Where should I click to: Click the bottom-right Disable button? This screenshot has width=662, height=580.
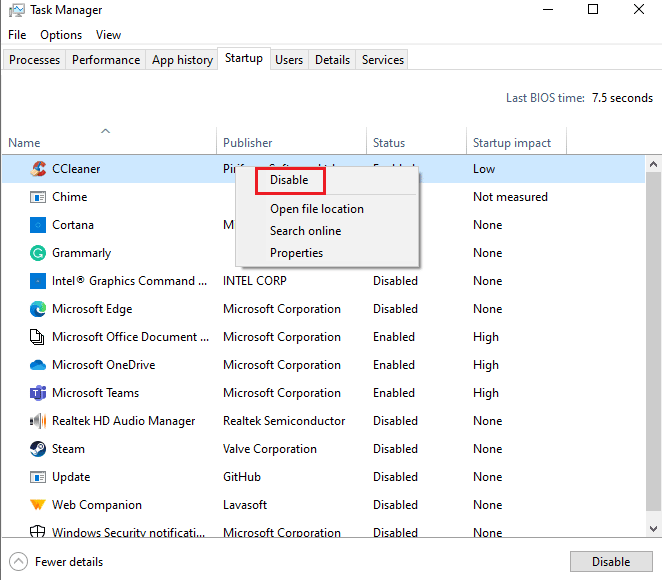[611, 562]
